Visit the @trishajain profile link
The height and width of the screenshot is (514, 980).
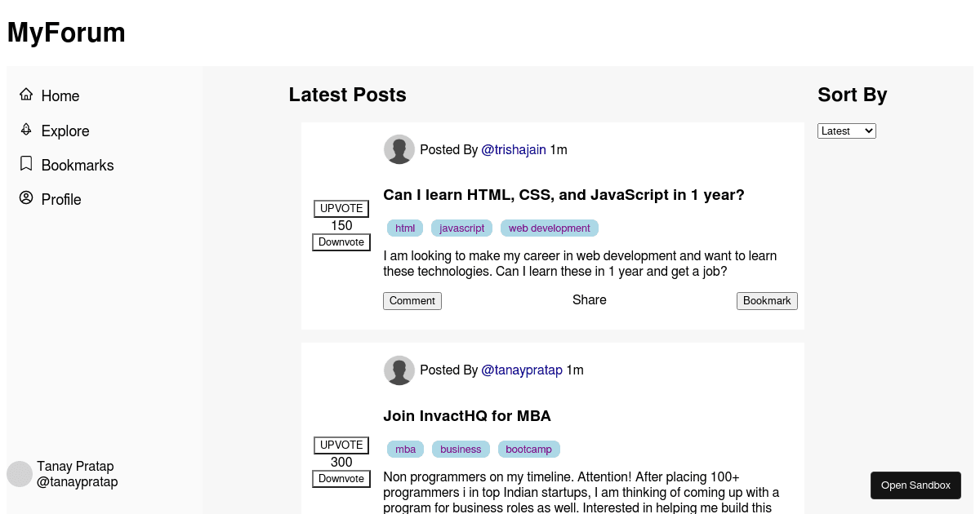click(514, 149)
